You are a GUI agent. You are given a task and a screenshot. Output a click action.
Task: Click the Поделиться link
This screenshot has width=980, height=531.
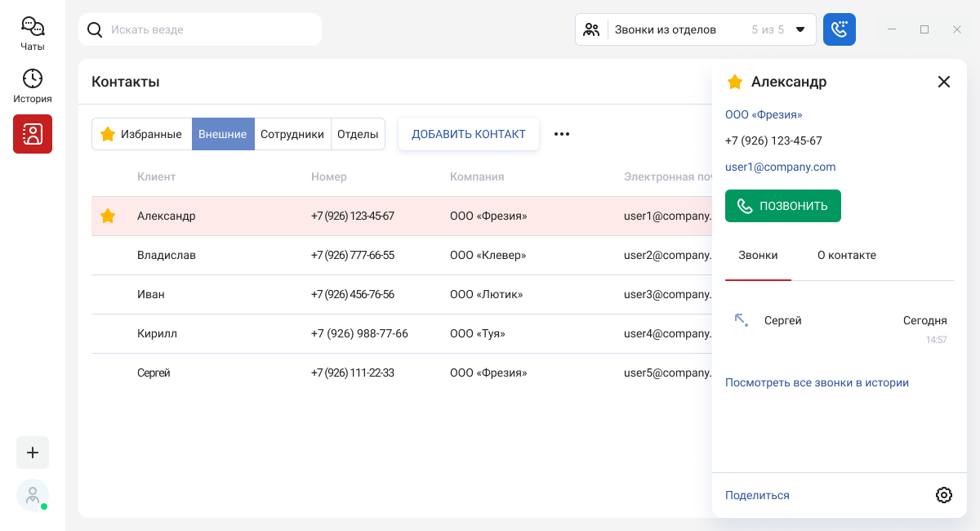click(x=757, y=495)
